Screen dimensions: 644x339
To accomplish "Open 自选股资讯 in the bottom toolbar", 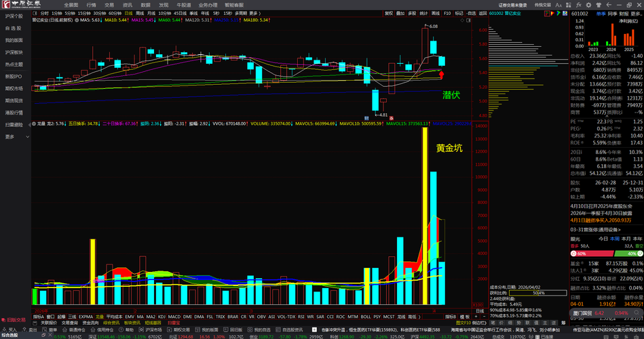I will tap(289, 330).
